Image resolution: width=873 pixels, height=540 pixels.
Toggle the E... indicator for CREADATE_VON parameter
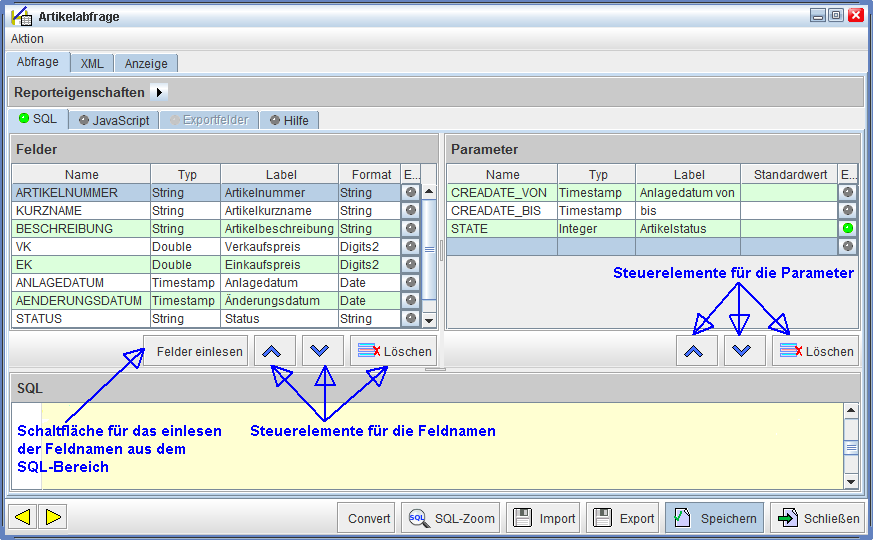pyautogui.click(x=847, y=192)
